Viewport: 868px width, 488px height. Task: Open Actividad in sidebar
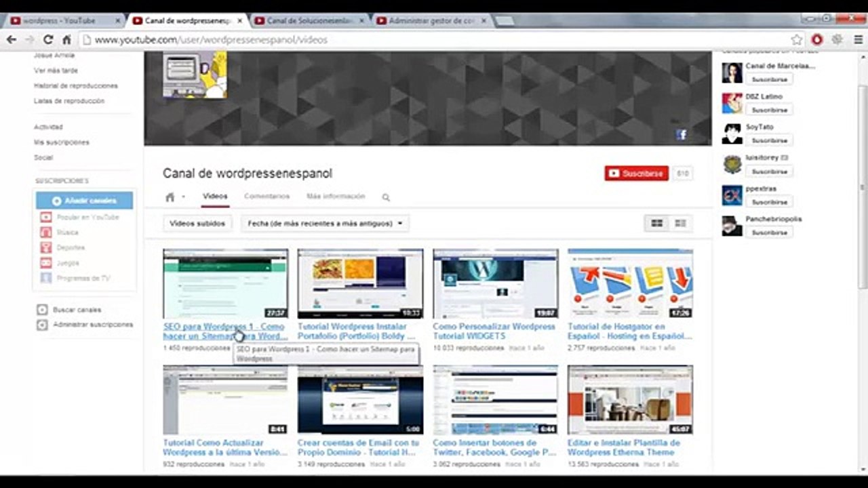click(x=48, y=127)
